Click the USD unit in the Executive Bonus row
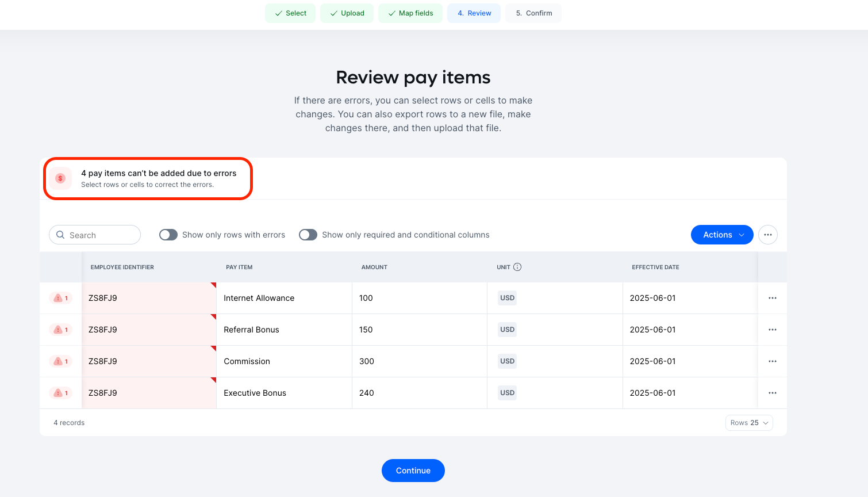Screen dimensions: 868x497 click(x=508, y=393)
